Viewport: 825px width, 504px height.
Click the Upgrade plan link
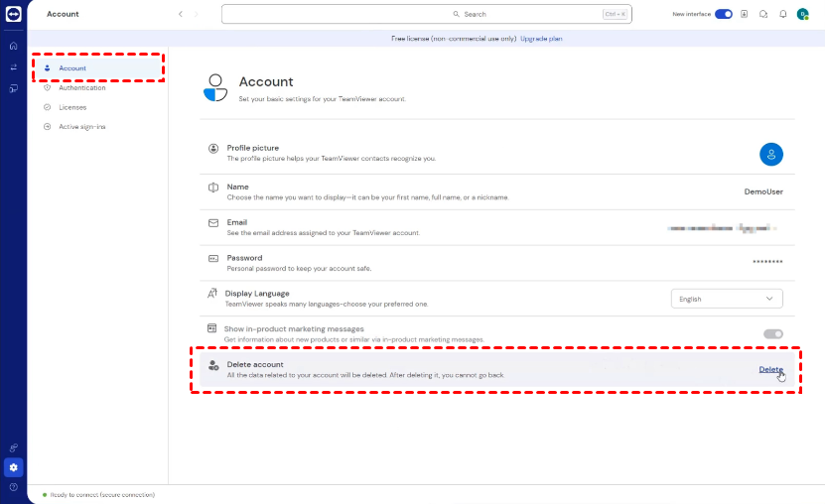coord(541,39)
